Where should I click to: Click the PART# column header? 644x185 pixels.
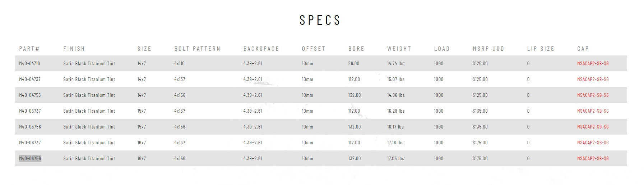click(29, 49)
